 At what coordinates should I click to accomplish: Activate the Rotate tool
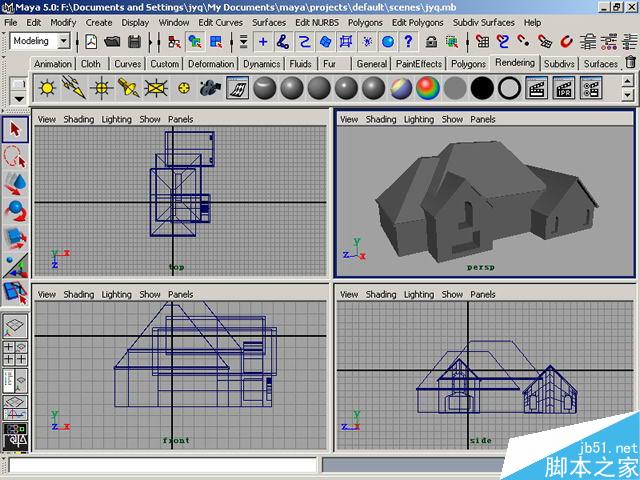15,211
